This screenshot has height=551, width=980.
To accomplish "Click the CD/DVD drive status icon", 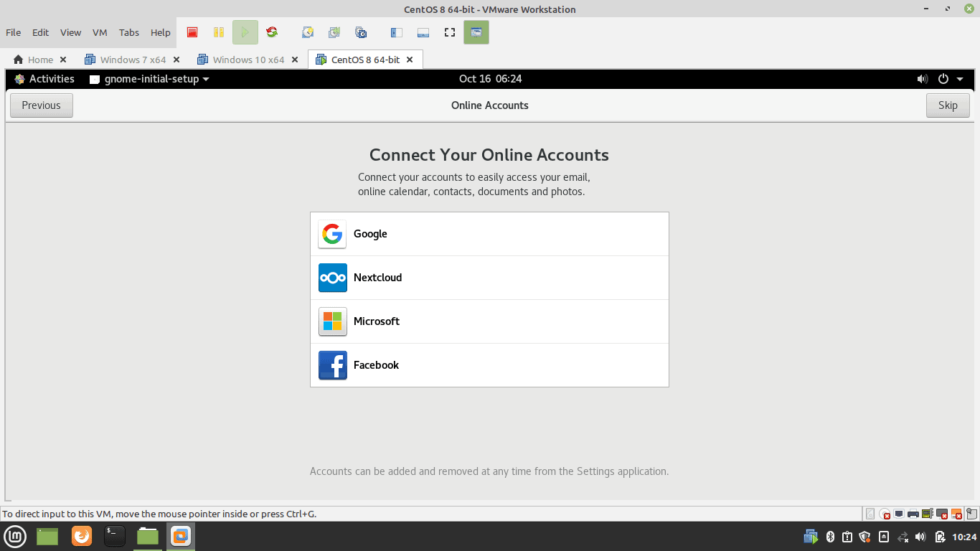I will tap(885, 514).
